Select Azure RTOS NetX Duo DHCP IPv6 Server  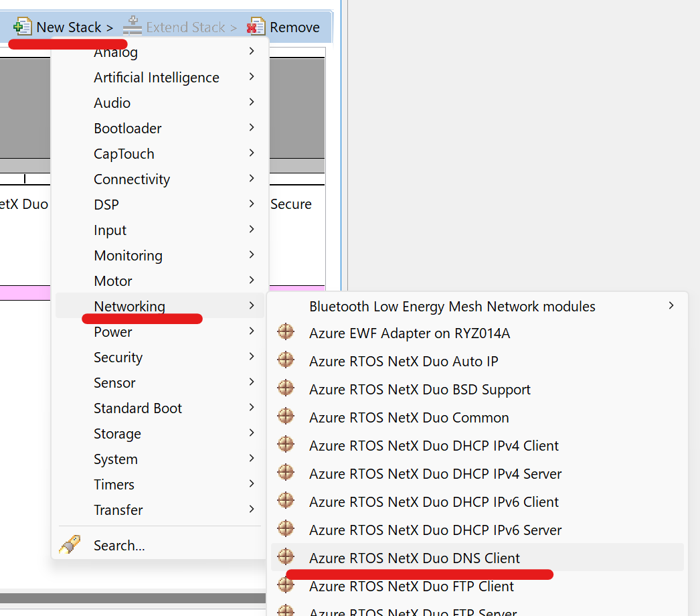477,530
